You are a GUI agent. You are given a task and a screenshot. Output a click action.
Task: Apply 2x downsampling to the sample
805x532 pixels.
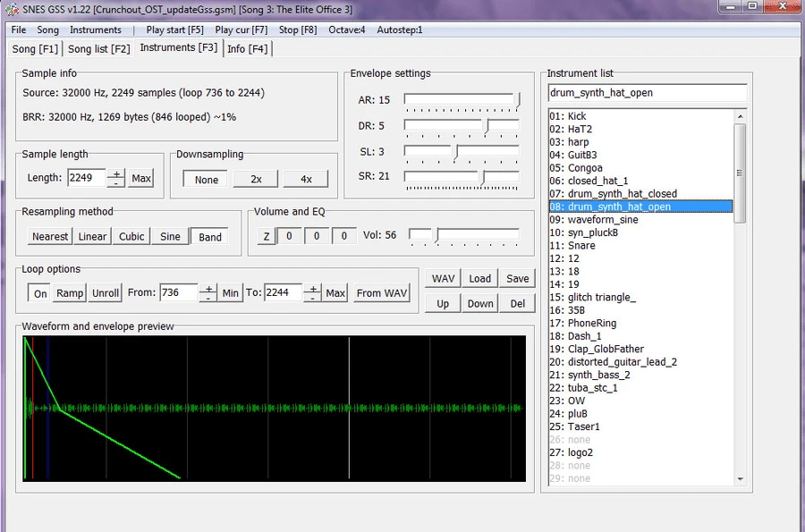click(255, 179)
